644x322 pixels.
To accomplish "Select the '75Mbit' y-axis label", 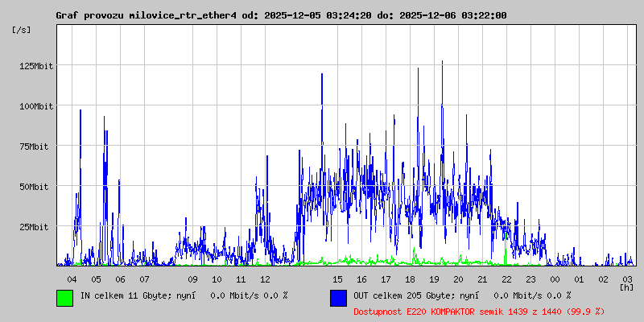I will click(x=34, y=147).
